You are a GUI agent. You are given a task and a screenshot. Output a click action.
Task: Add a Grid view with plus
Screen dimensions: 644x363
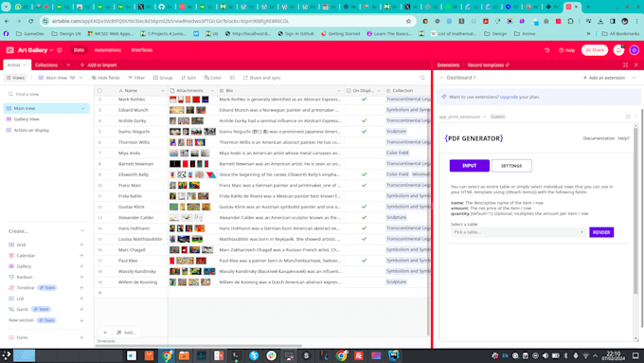click(81, 245)
